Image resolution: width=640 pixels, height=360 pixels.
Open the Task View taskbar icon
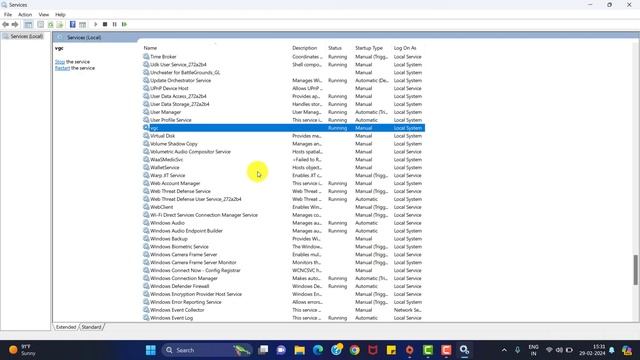click(x=263, y=350)
